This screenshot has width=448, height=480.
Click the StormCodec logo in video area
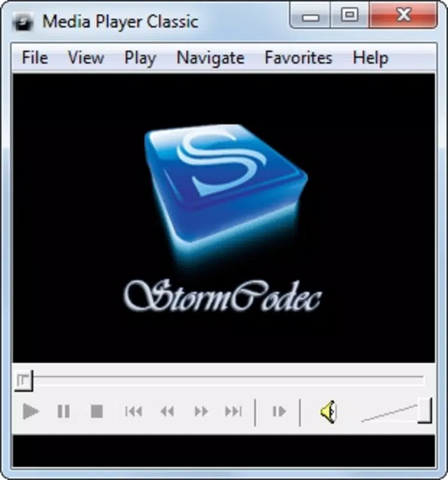point(223,217)
